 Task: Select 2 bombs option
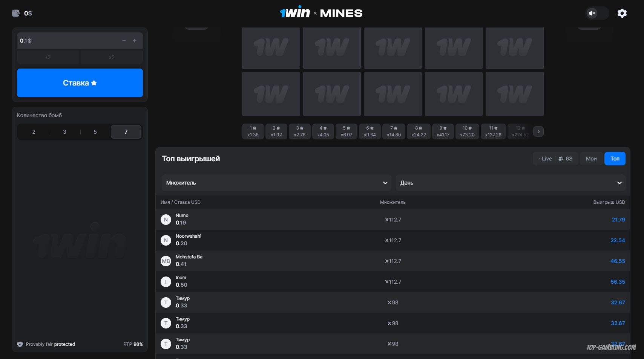[x=34, y=132]
